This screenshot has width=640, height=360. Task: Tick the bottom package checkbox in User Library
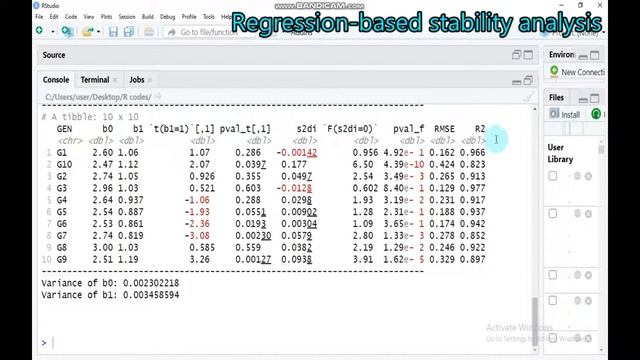point(553,338)
